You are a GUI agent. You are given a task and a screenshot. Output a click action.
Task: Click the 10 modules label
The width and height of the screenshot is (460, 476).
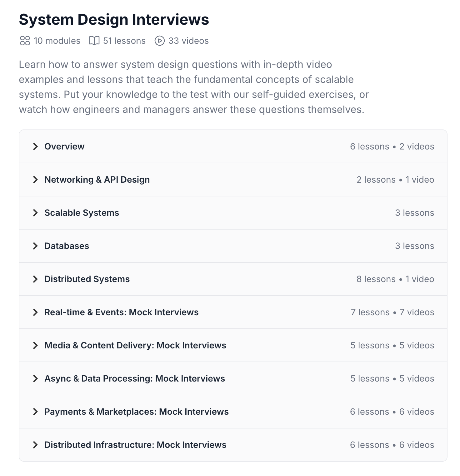coord(57,40)
